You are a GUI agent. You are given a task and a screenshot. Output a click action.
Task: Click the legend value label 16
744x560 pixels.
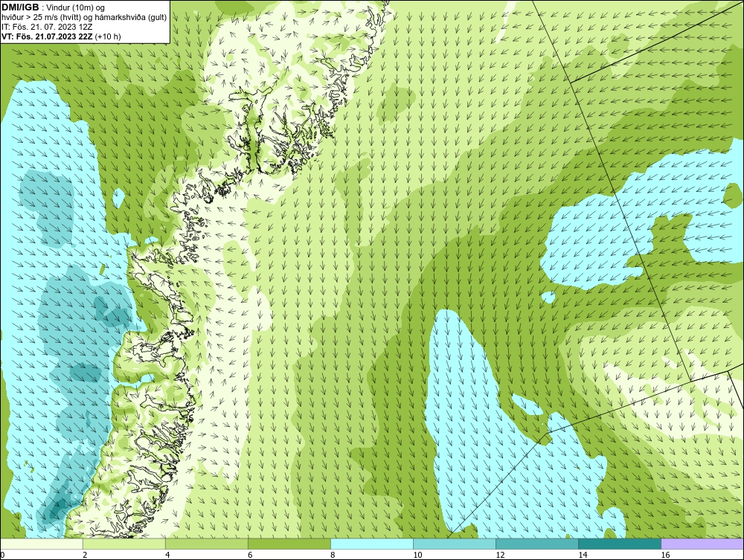click(665, 555)
